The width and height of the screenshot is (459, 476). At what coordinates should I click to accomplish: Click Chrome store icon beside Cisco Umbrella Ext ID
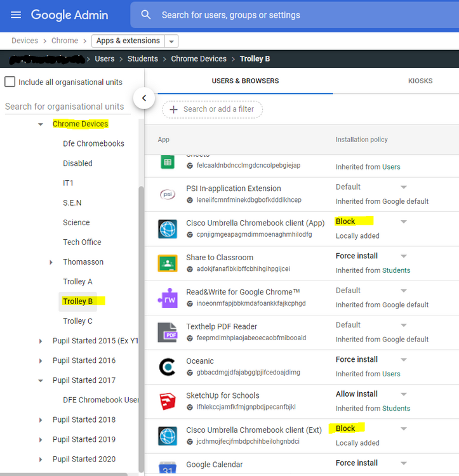[x=190, y=441]
